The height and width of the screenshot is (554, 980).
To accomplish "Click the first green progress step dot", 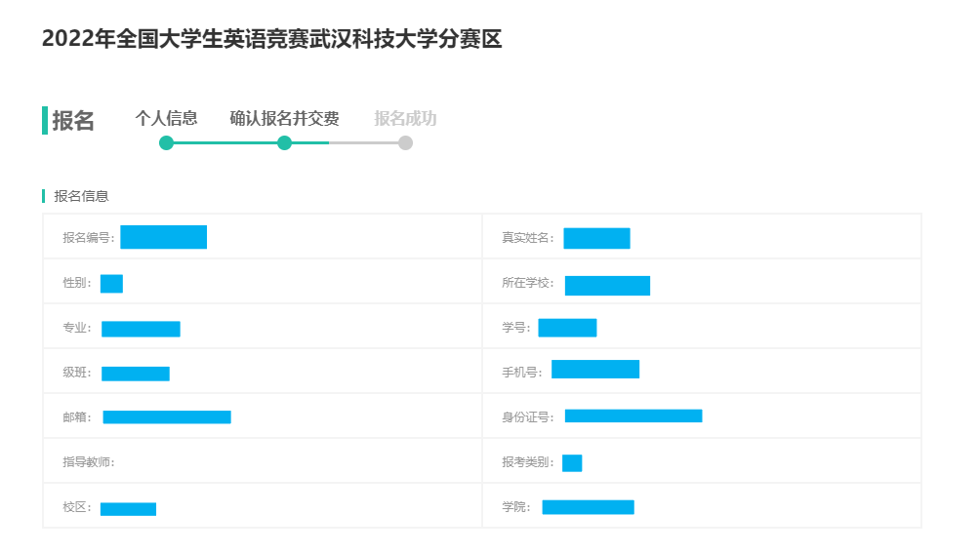I will [166, 143].
